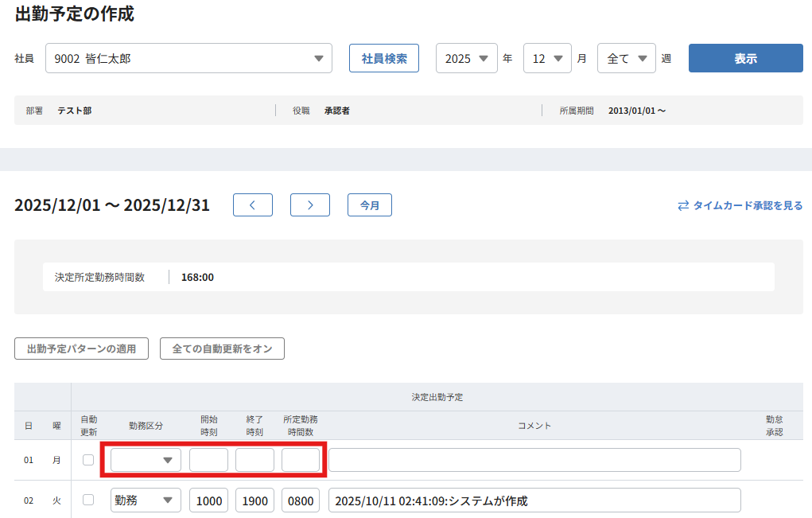Open the week 全て dropdown
The image size is (812, 518).
tap(627, 58)
